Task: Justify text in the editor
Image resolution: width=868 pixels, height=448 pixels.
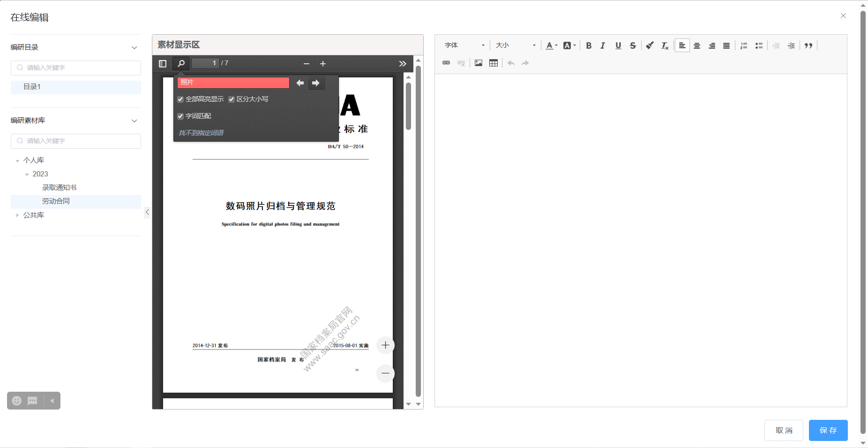Action: point(726,46)
